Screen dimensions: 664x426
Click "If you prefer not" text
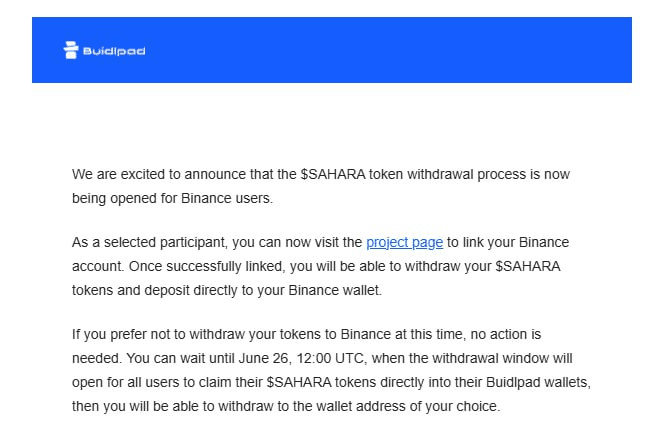tap(122, 335)
